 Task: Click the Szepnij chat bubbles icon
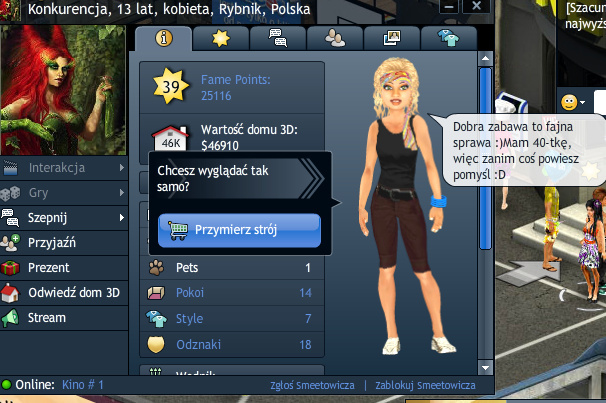[x=10, y=218]
